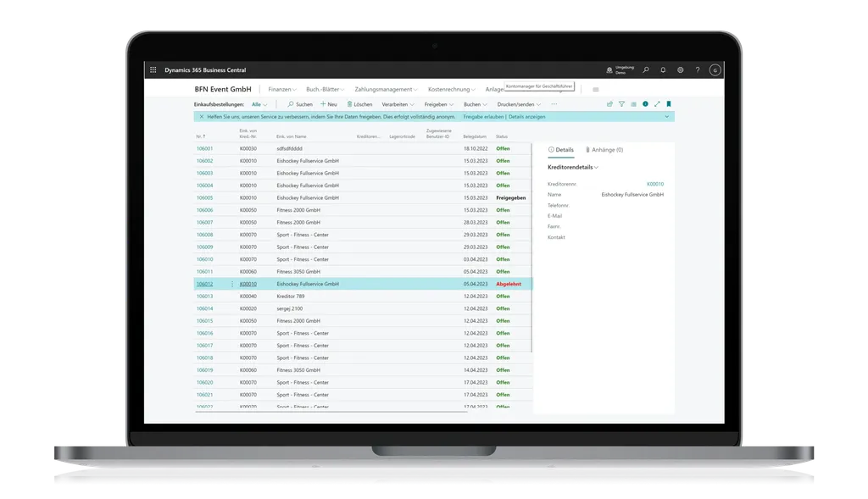Click Freigabe erlauben link
The height and width of the screenshot is (499, 868).
tap(483, 117)
